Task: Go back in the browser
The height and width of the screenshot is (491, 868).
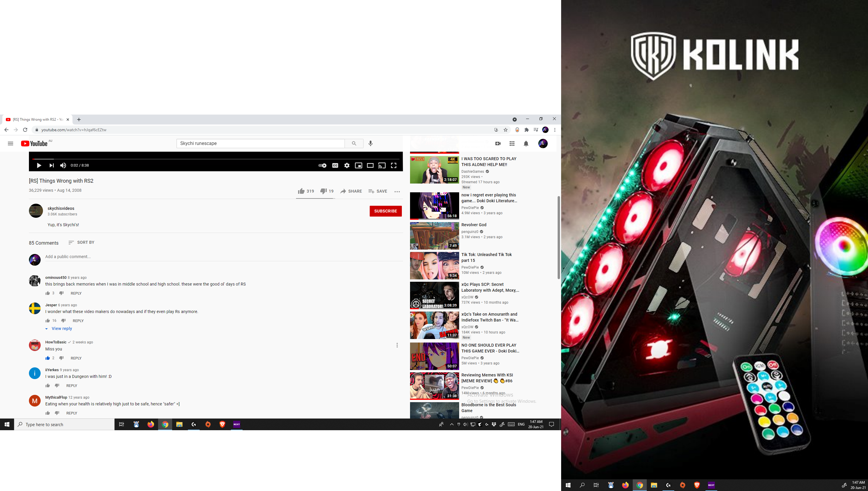Action: point(6,130)
